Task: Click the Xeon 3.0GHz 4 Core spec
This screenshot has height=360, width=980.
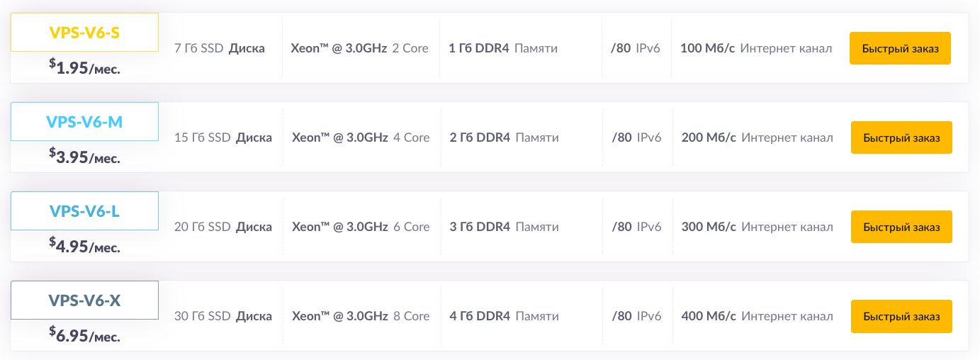Action: pos(361,137)
